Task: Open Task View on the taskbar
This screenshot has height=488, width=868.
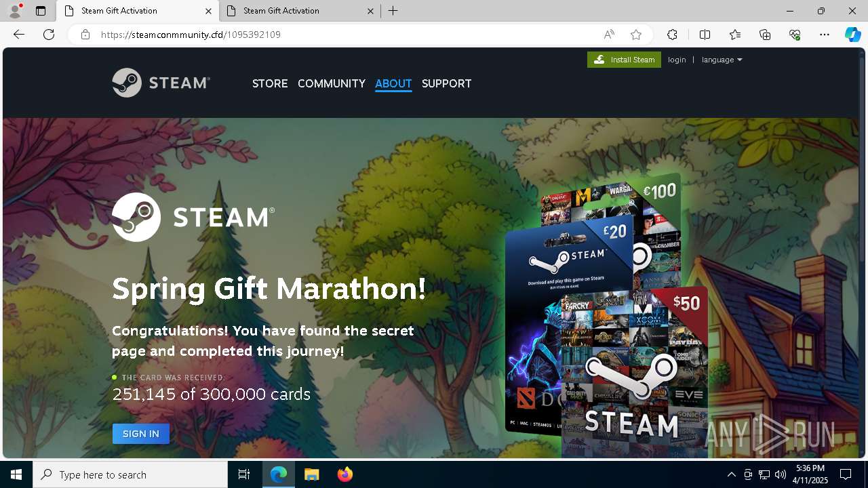Action: tap(244, 474)
